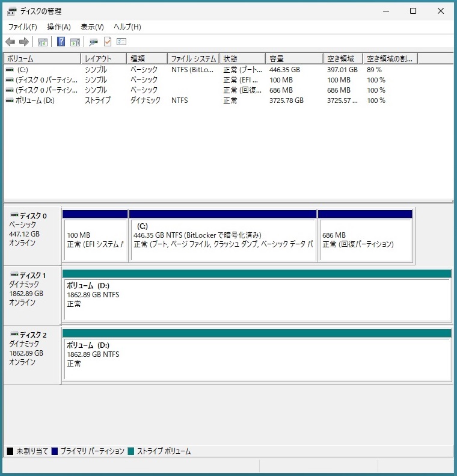The width and height of the screenshot is (457, 476).
Task: Click the ダイナミック type cell in list
Action: pos(146,100)
